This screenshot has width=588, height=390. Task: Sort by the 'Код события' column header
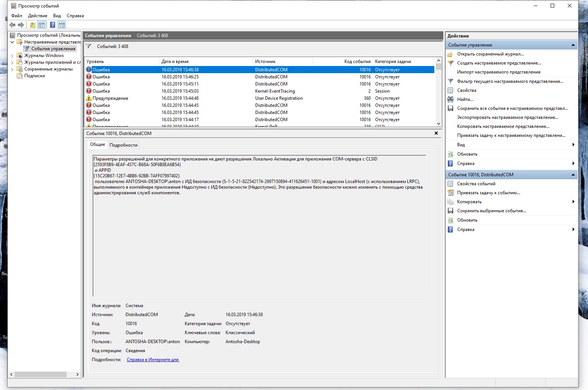coord(343,61)
